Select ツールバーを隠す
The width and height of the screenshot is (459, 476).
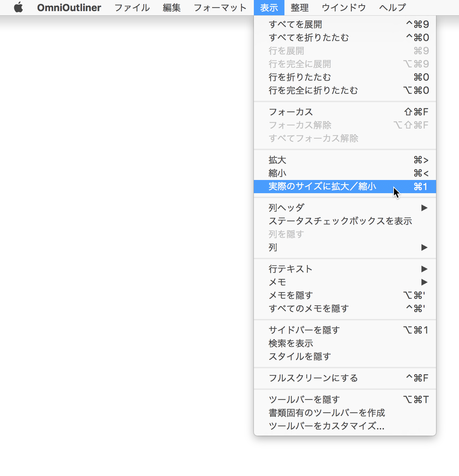click(345, 400)
